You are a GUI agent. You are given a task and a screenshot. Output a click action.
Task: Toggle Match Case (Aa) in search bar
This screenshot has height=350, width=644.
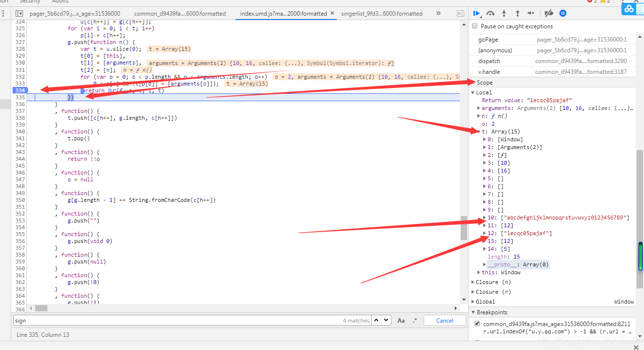pyautogui.click(x=401, y=321)
